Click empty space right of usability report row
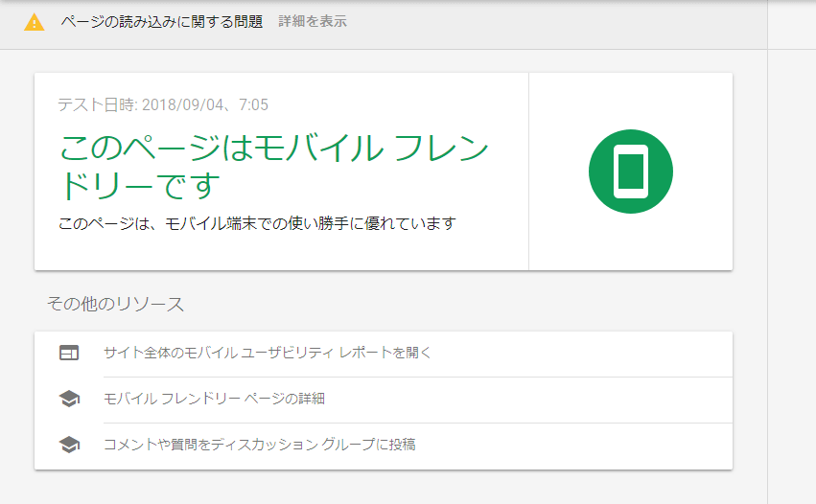816x504 pixels. tap(595, 353)
